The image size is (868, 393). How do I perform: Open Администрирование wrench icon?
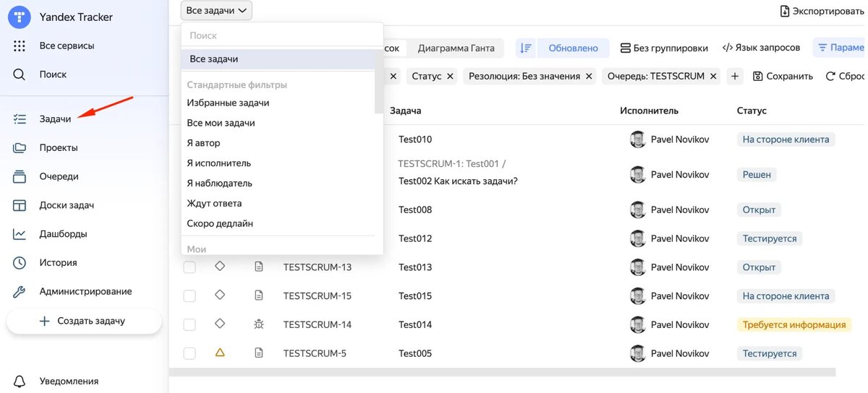(20, 292)
